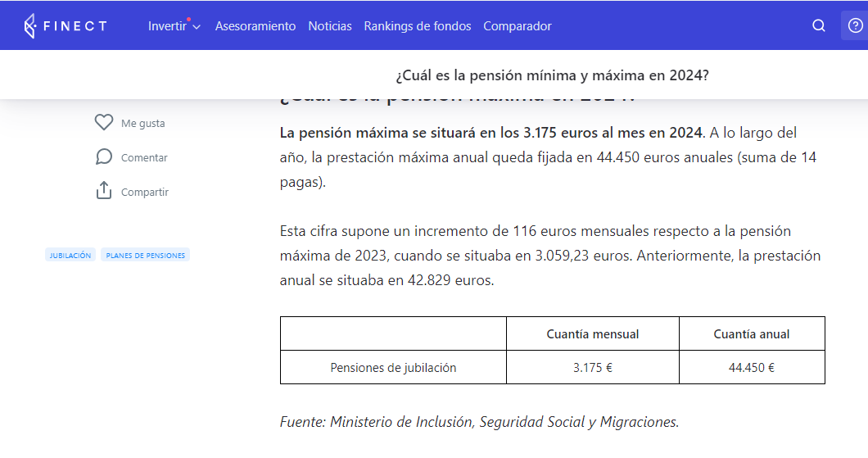Screen dimensions: 868x458
Task: Click the JUBILACIÓN tag
Action: 70,256
